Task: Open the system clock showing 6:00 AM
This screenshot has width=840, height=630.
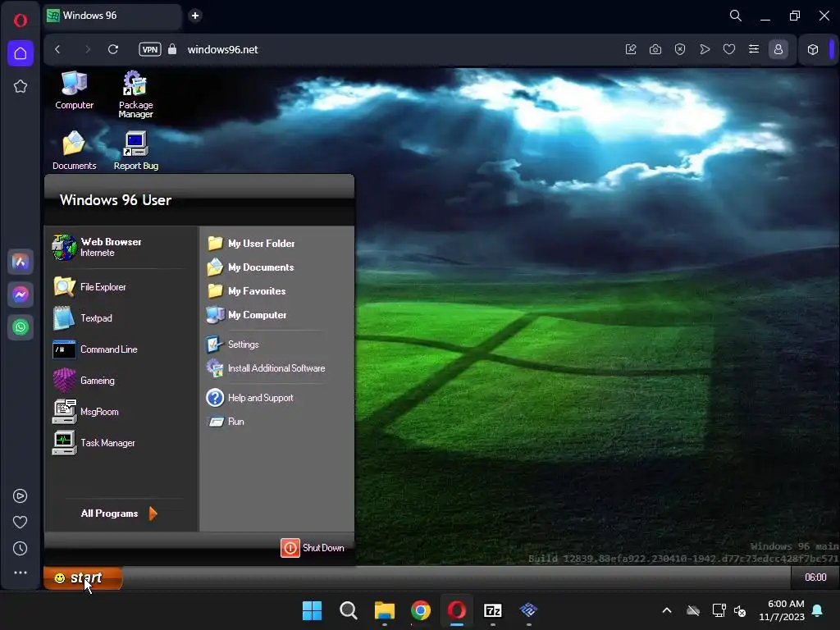Action: click(x=782, y=610)
